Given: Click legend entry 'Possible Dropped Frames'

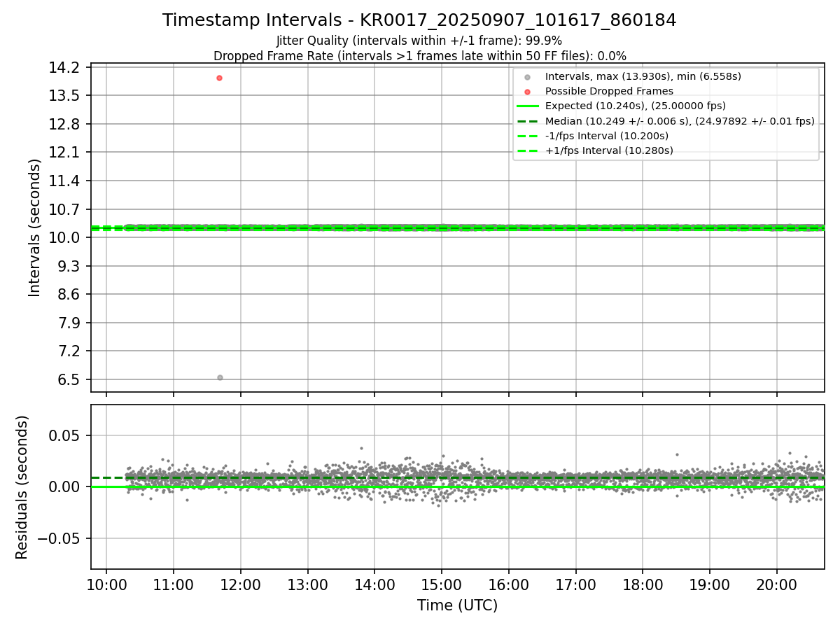Looking at the screenshot, I should point(609,91).
